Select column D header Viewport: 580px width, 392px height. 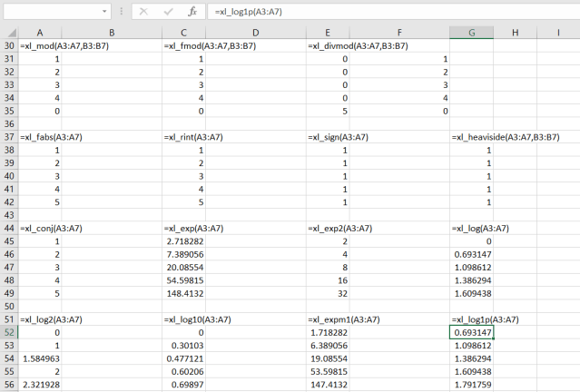click(256, 33)
